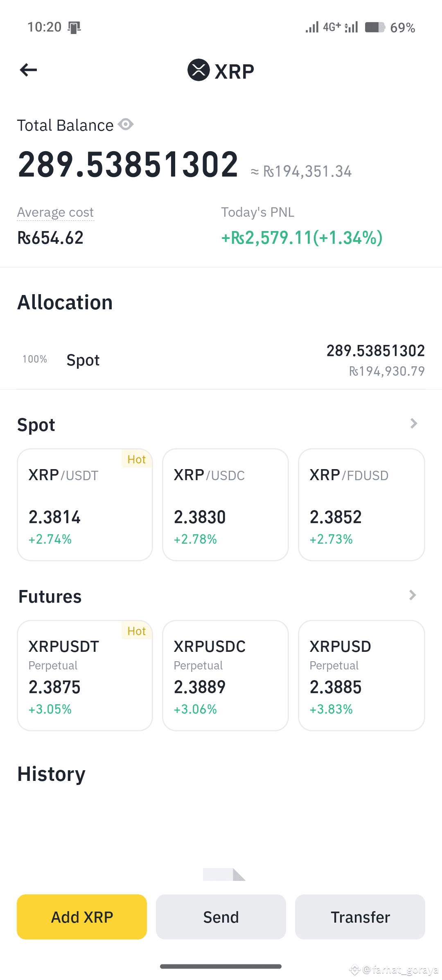Open XRPUSD Perpetual futures card
Screen dimensions: 442x980
tap(361, 675)
